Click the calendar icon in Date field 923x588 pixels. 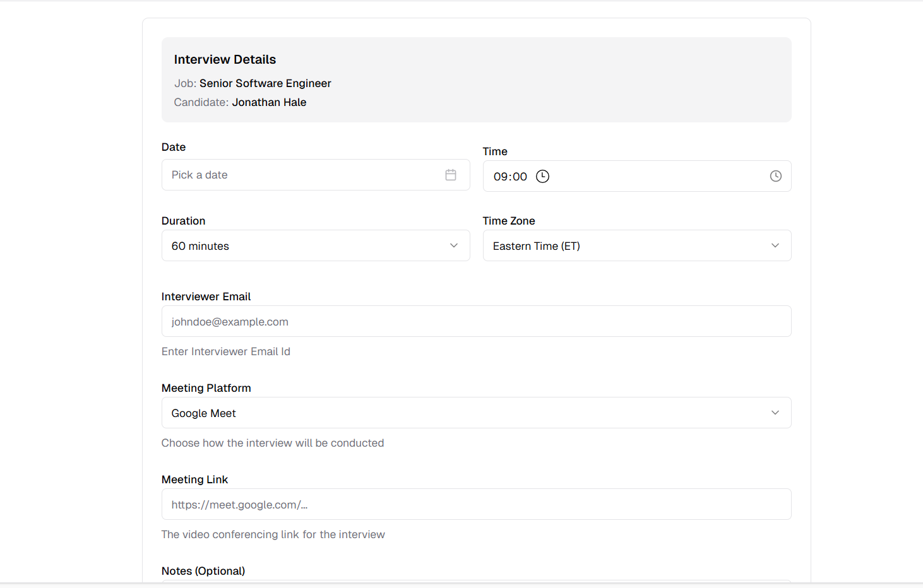451,175
